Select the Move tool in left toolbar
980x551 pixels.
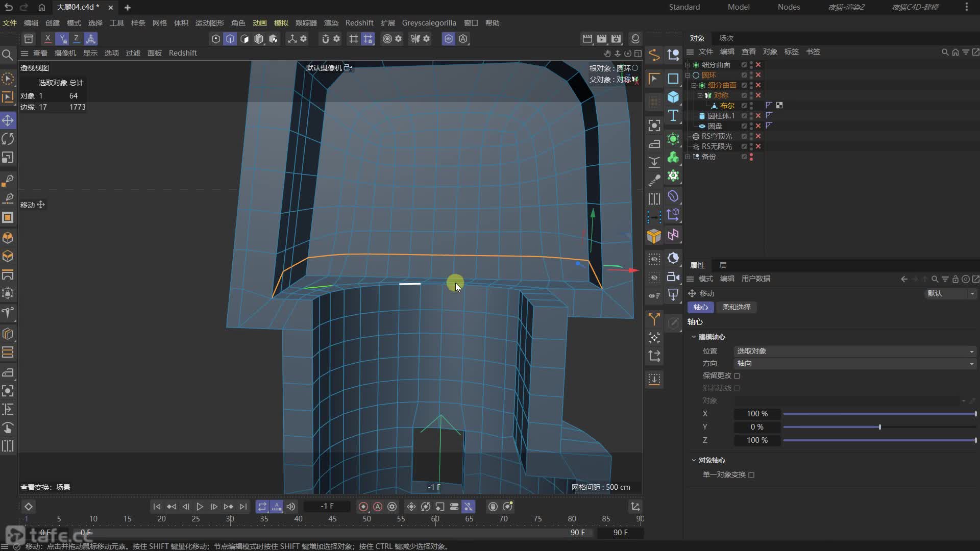8,120
